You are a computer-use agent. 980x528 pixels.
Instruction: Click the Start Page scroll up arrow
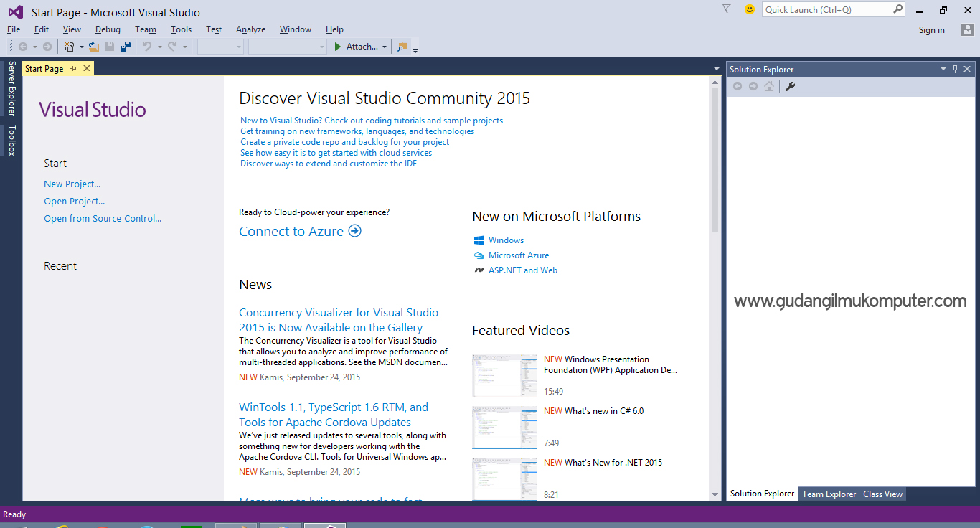(x=715, y=82)
